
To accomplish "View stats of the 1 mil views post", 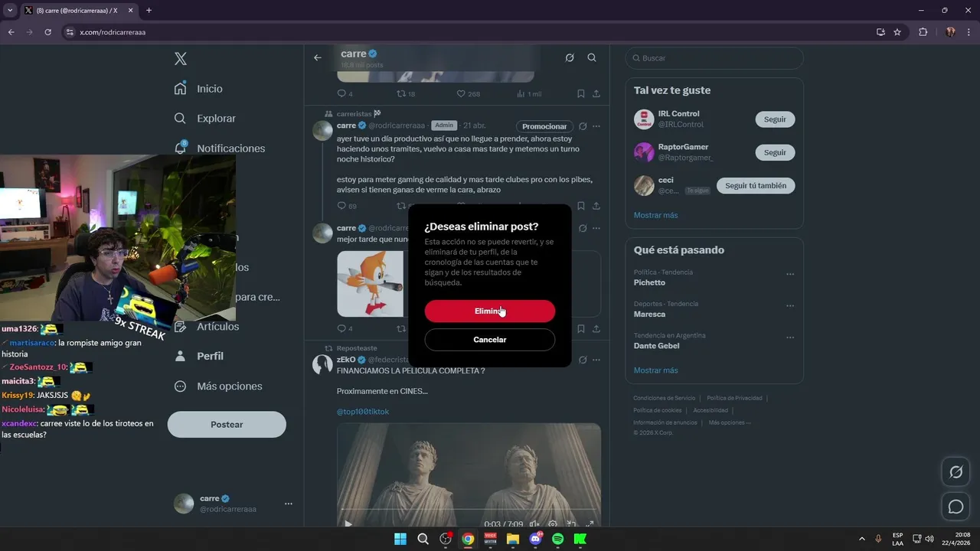I will pyautogui.click(x=529, y=93).
